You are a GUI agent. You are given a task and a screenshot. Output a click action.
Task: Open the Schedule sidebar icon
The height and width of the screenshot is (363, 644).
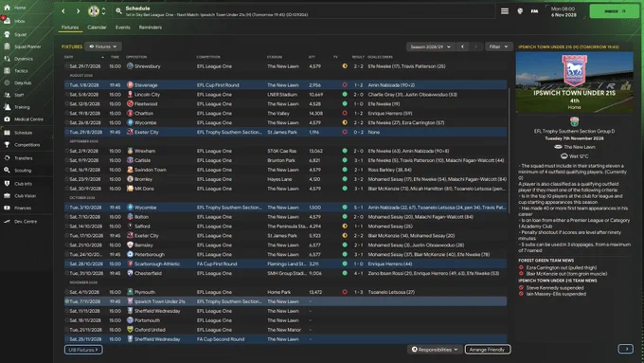coord(7,133)
